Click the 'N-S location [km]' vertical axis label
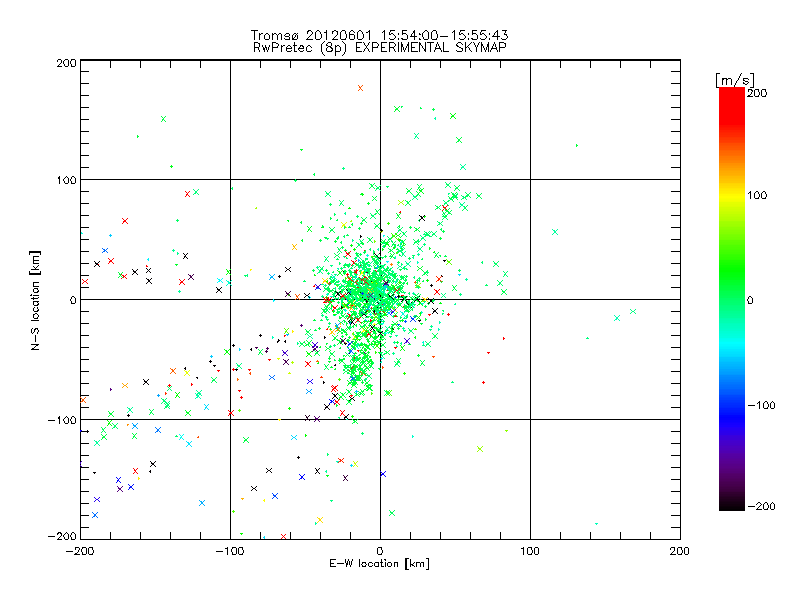Screen dimensions: 800x600 35,300
